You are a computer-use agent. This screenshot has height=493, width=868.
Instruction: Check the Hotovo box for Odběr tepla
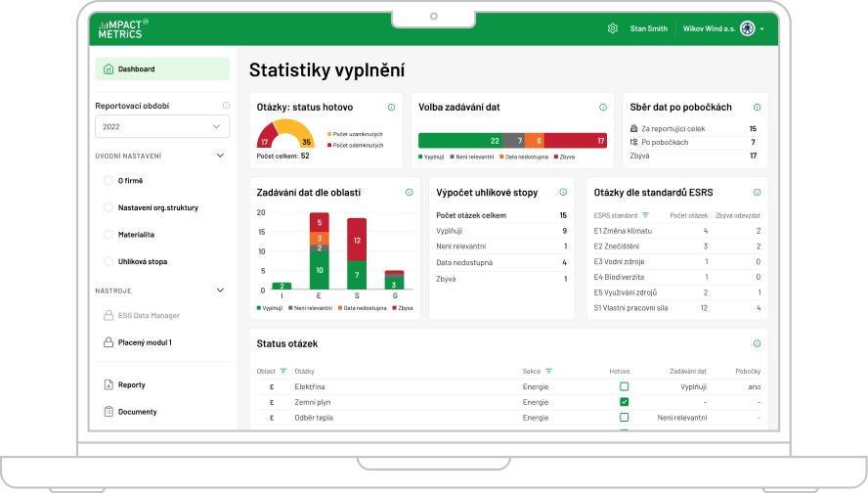point(624,418)
